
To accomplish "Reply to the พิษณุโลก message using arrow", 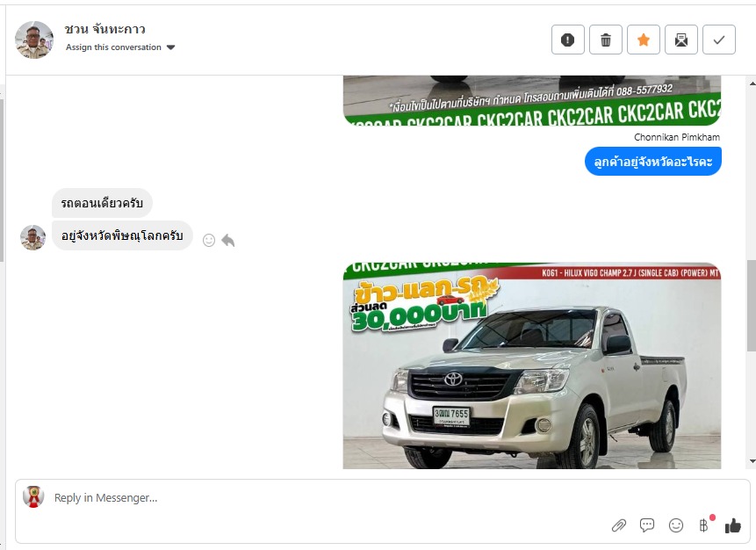I will coord(228,240).
